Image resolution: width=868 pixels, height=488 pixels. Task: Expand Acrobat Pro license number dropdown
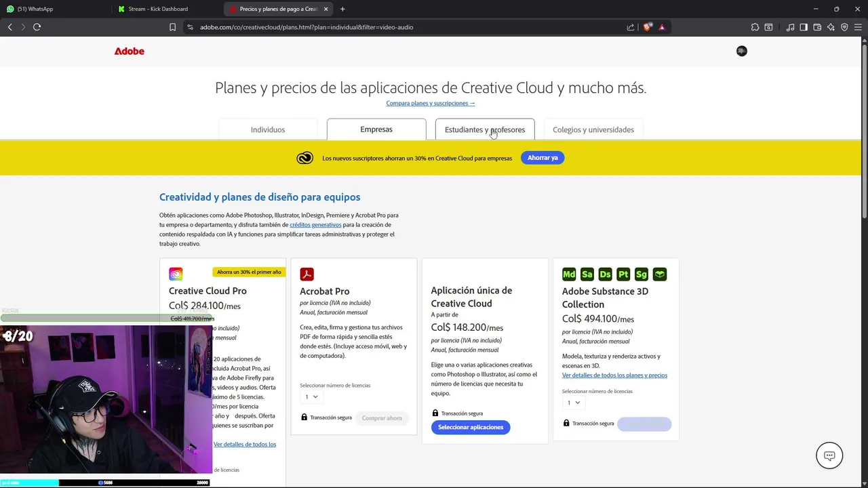[311, 396]
